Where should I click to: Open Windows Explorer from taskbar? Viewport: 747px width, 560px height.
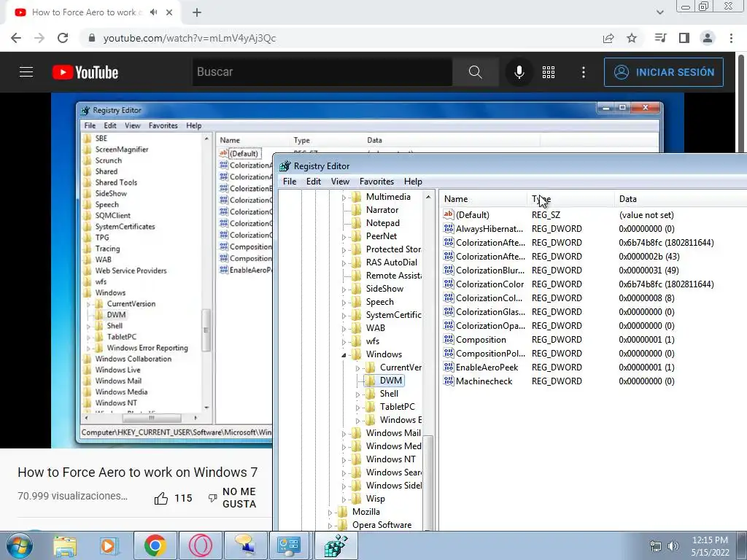click(x=65, y=545)
